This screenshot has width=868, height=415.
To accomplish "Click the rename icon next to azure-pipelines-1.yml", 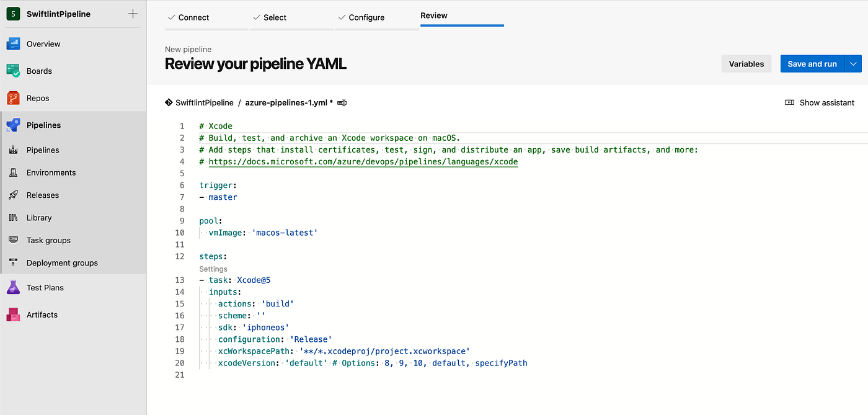I will 342,103.
